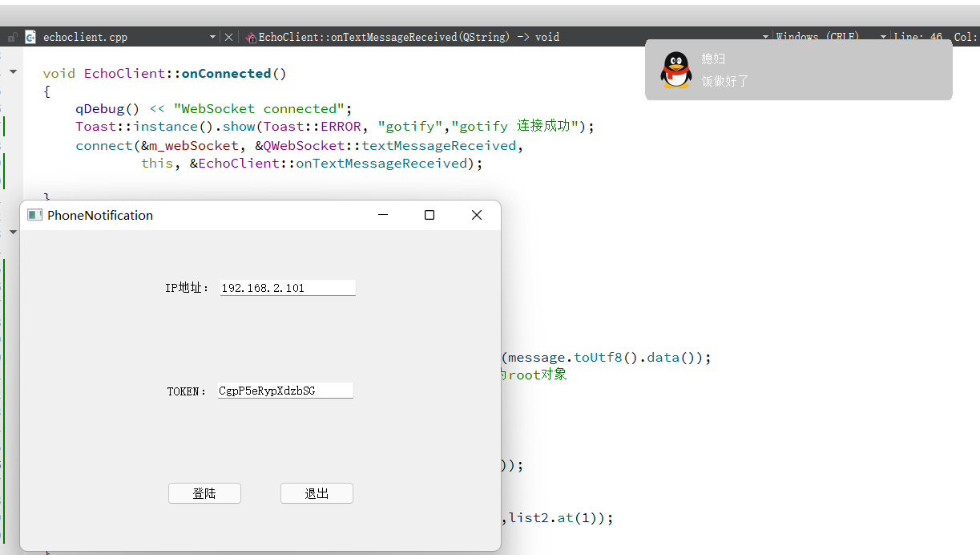The height and width of the screenshot is (555, 980).
Task: Collapse the fold arrow below onConnected
Action: (13, 233)
